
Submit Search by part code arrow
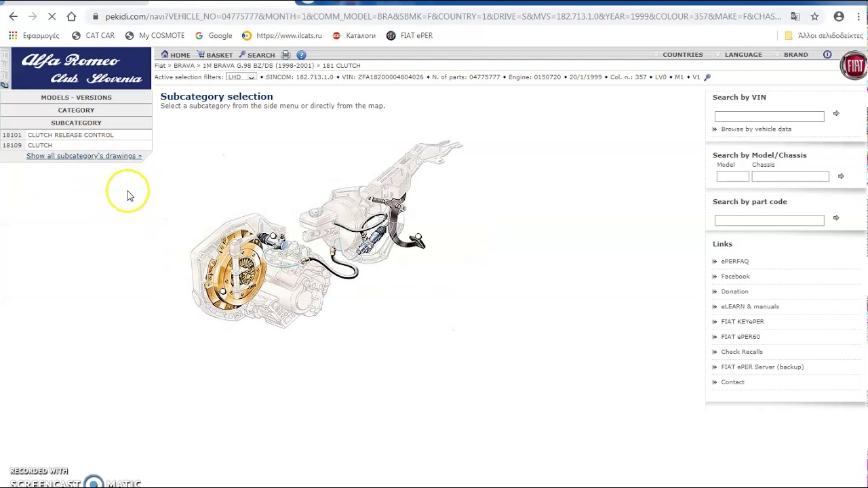pyautogui.click(x=836, y=218)
